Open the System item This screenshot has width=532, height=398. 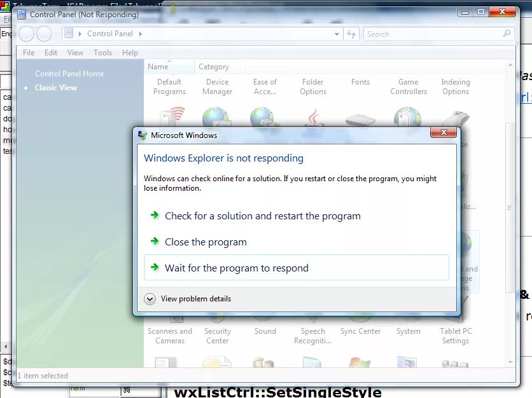click(x=408, y=331)
